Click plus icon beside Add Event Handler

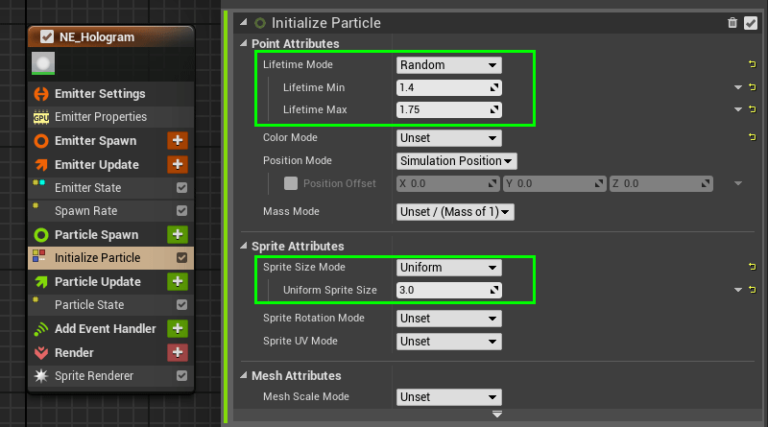tap(177, 329)
